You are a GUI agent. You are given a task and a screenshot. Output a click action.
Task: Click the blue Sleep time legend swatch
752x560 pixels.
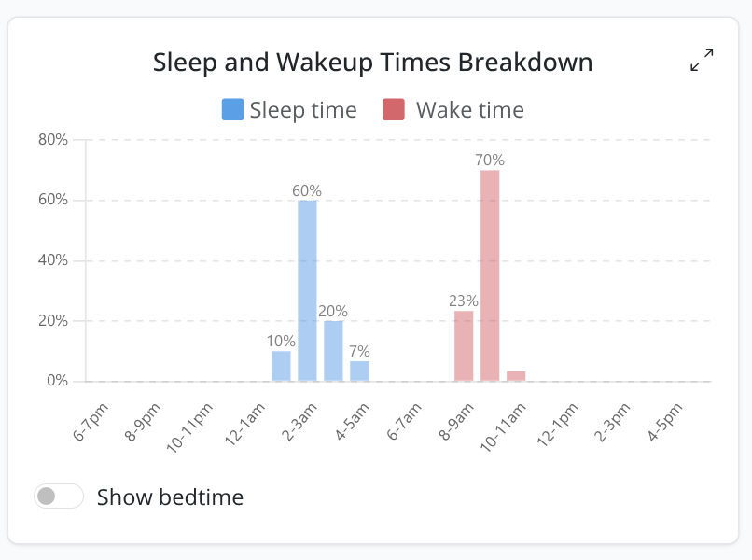pyautogui.click(x=232, y=110)
